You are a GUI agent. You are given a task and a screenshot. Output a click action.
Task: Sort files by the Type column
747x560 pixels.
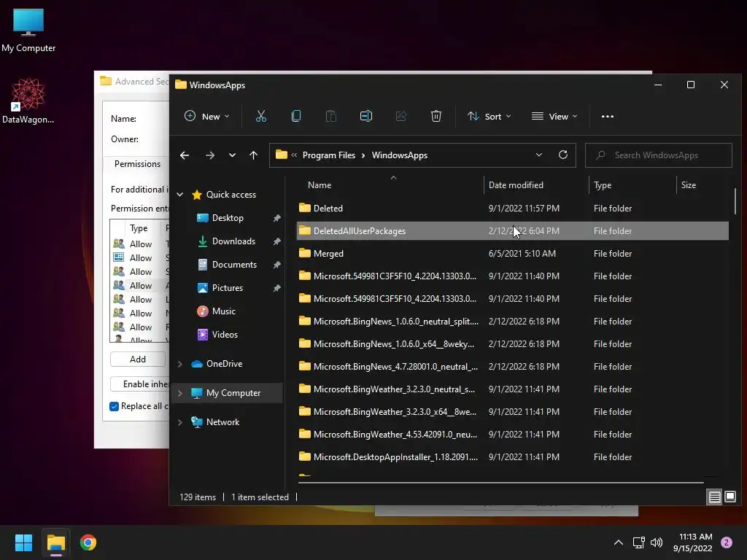[632, 184]
